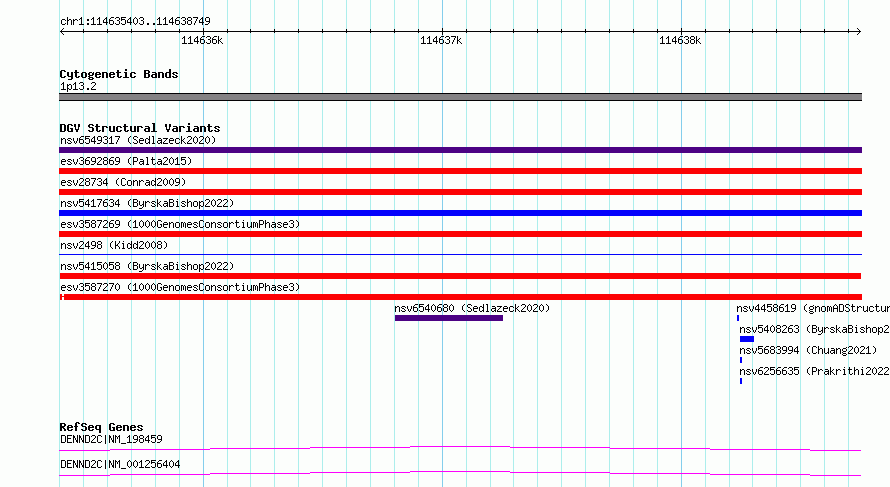890x487 pixels.
Task: Click the 1p13.2 band label
Action: (78, 86)
